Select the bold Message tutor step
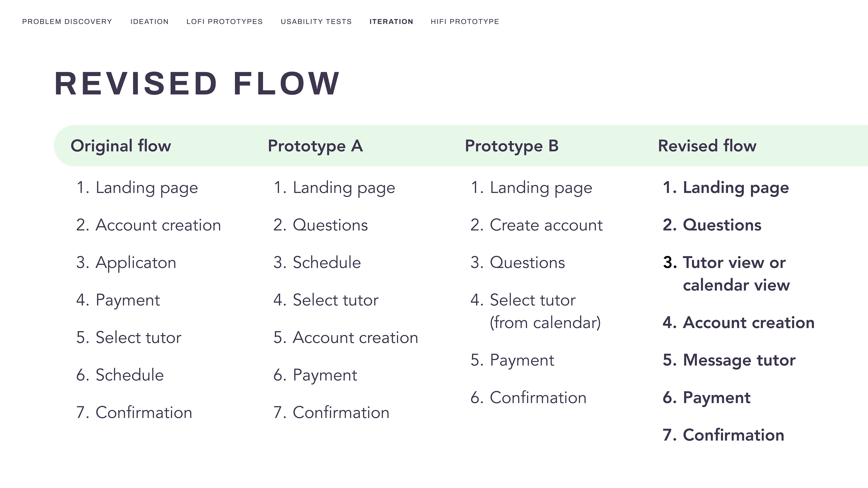Viewport: 868px width, 488px height. 729,360
